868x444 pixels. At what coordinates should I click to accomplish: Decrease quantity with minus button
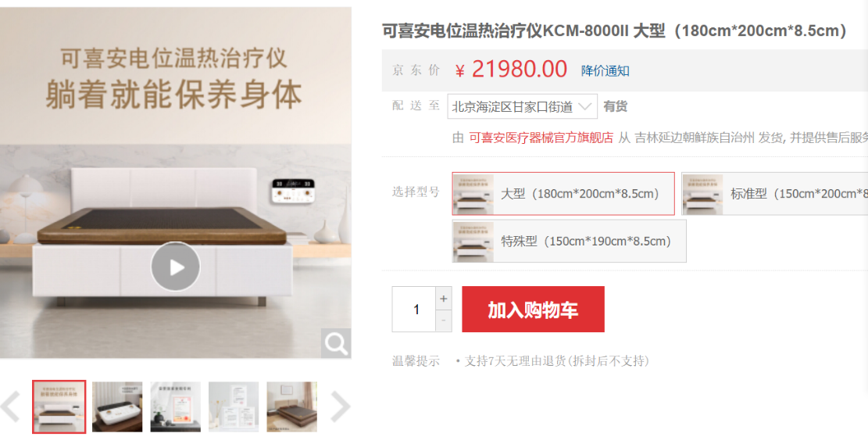[x=444, y=321]
